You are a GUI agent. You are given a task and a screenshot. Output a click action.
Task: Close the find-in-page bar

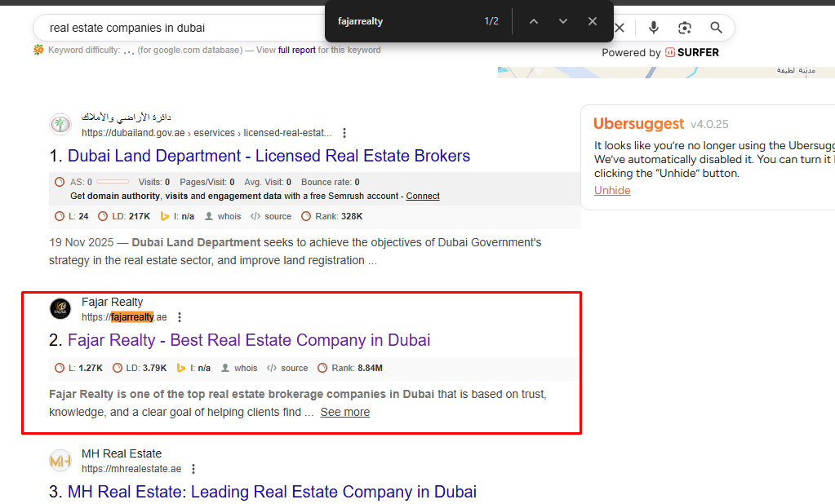pos(593,21)
